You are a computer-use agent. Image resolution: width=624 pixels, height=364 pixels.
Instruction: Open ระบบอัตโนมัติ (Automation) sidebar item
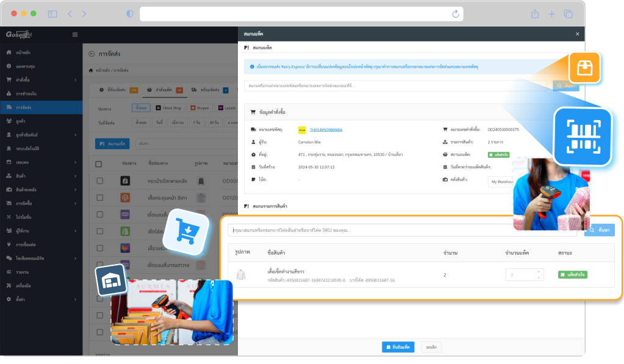(x=27, y=149)
